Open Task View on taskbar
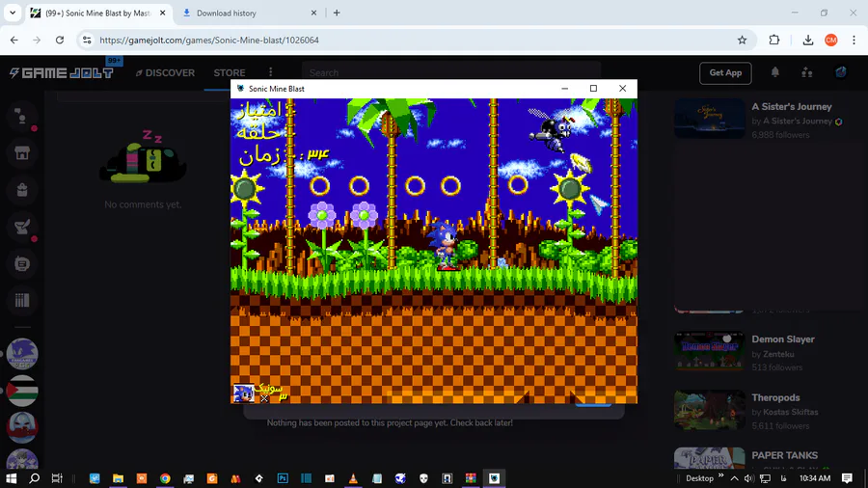 click(57, 478)
